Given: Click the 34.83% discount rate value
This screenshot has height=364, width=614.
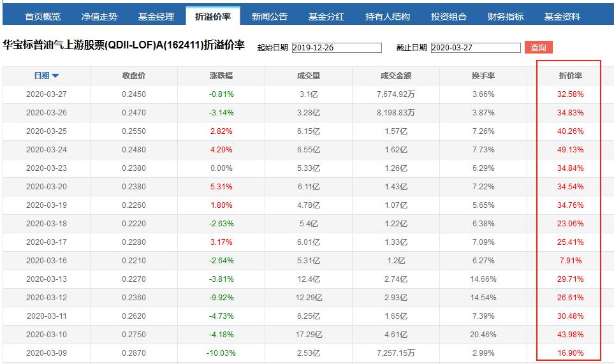Looking at the screenshot, I should 571,113.
